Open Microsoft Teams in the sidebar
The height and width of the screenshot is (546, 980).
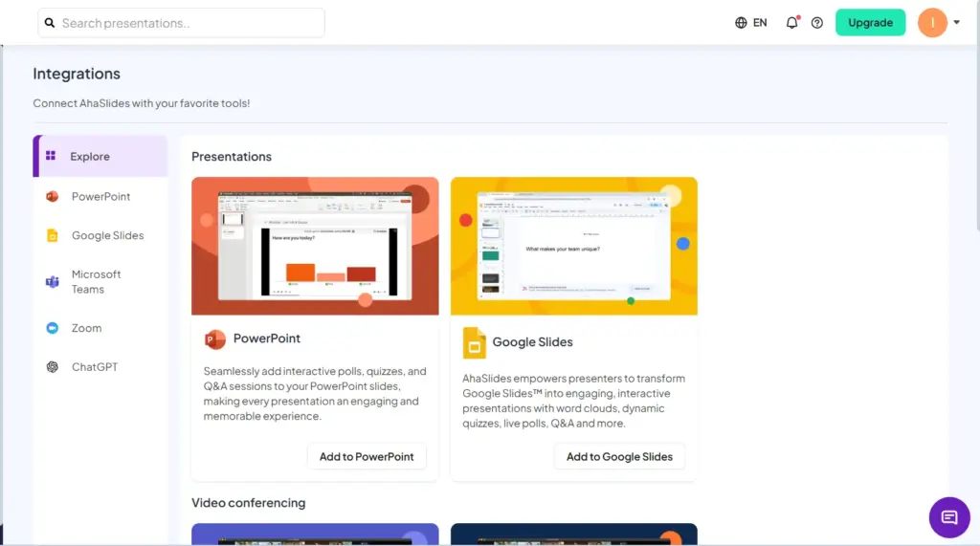click(100, 282)
